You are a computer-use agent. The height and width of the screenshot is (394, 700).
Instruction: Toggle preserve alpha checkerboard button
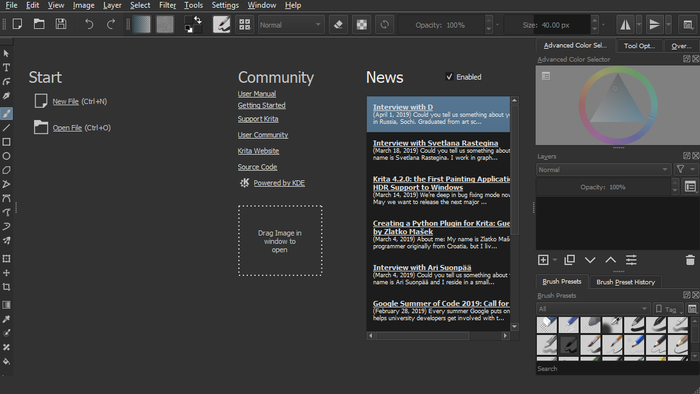(362, 25)
